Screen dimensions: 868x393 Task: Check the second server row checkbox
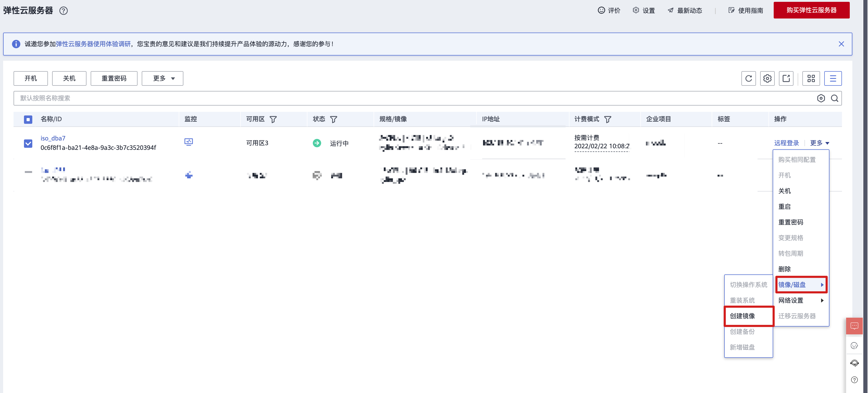tap(28, 175)
